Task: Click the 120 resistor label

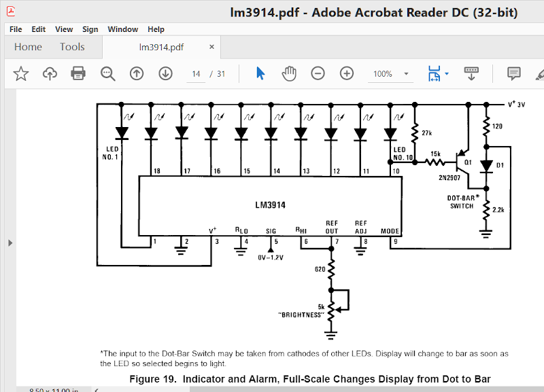Action: pyautogui.click(x=497, y=126)
